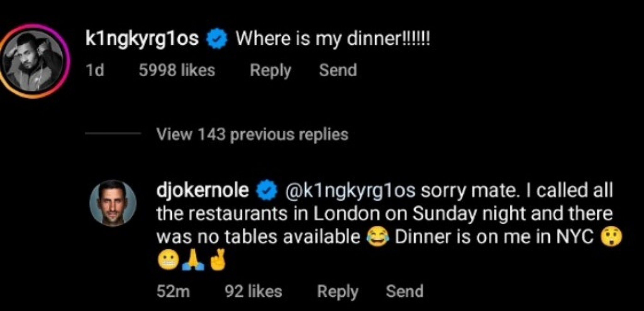
Task: Send the k1ngkyrg1os comment
Action: [338, 70]
